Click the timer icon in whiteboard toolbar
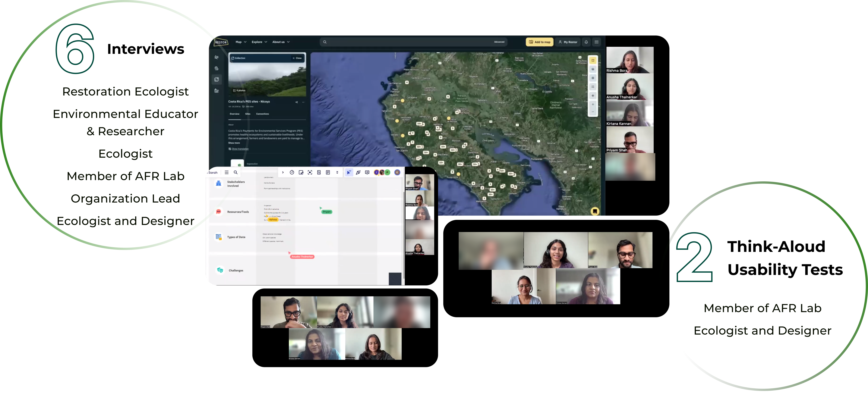868x401 pixels. pyautogui.click(x=292, y=172)
